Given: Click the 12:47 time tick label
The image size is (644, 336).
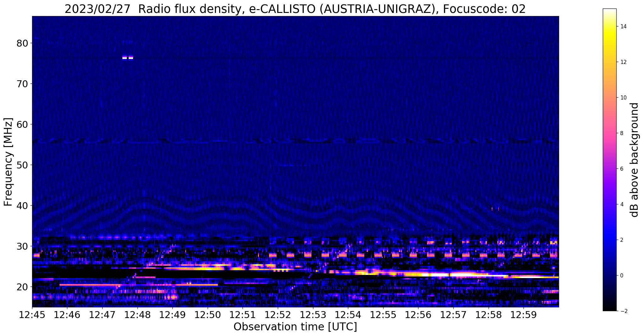Looking at the screenshot, I should [x=102, y=315].
